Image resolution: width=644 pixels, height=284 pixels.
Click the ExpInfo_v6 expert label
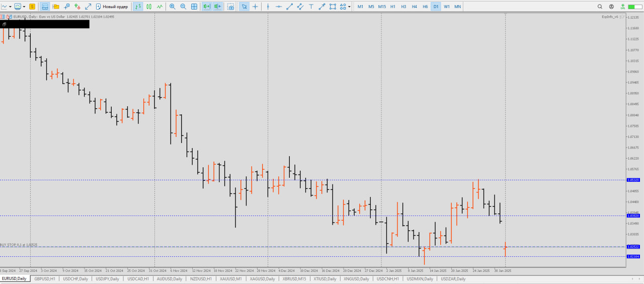(610, 17)
